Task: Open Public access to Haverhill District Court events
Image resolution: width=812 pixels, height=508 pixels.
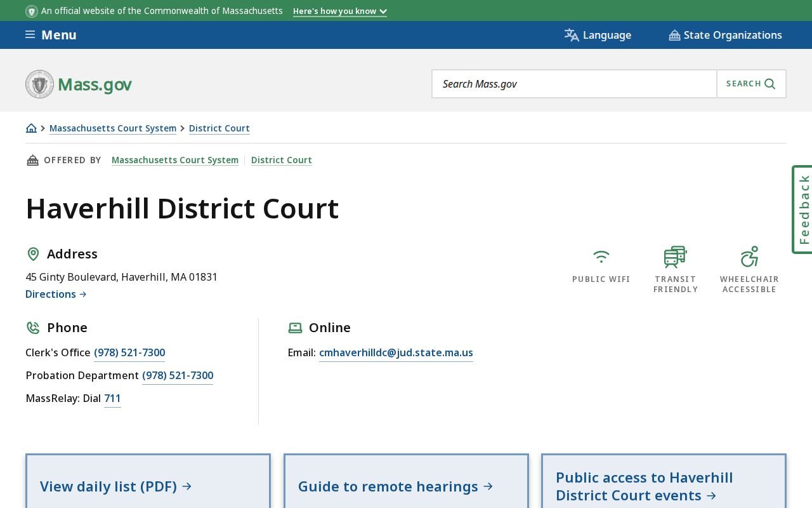Action: [x=664, y=481]
